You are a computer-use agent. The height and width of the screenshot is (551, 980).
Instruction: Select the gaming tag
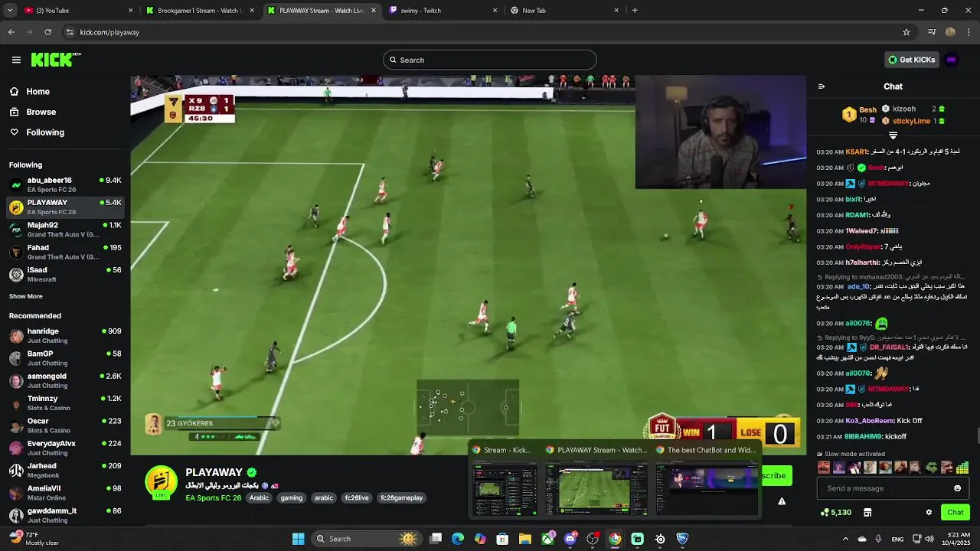coord(291,497)
